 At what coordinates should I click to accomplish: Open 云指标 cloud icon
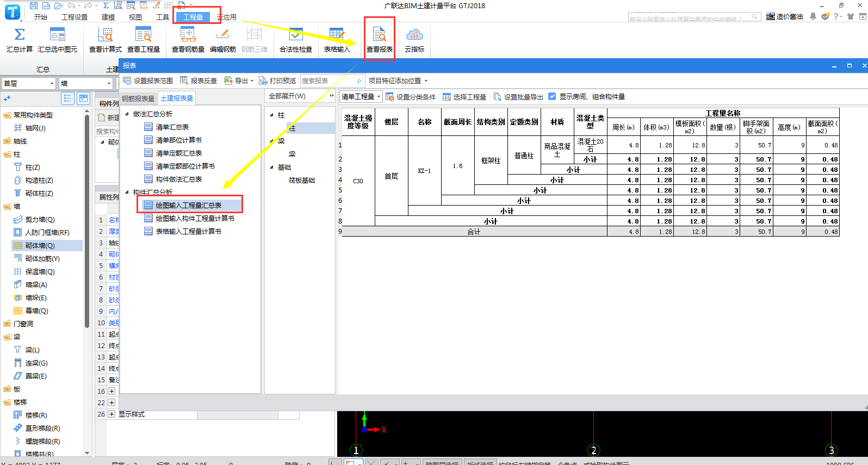point(414,35)
